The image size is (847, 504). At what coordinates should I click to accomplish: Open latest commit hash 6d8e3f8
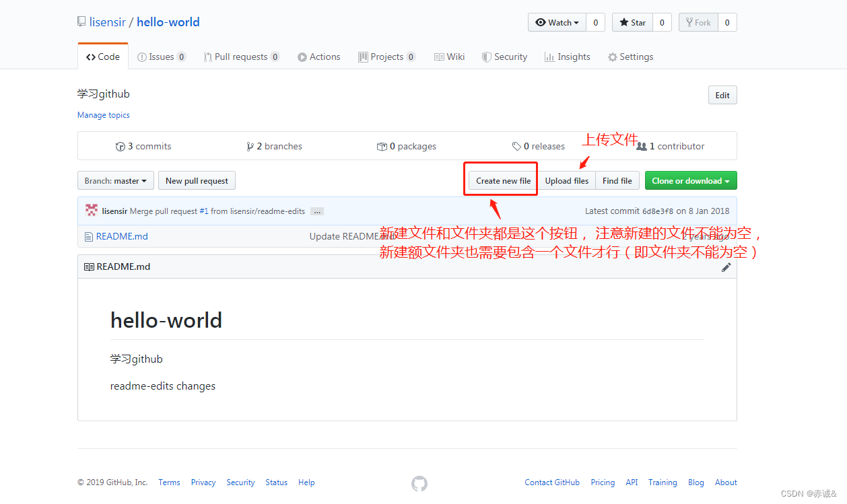pyautogui.click(x=657, y=211)
